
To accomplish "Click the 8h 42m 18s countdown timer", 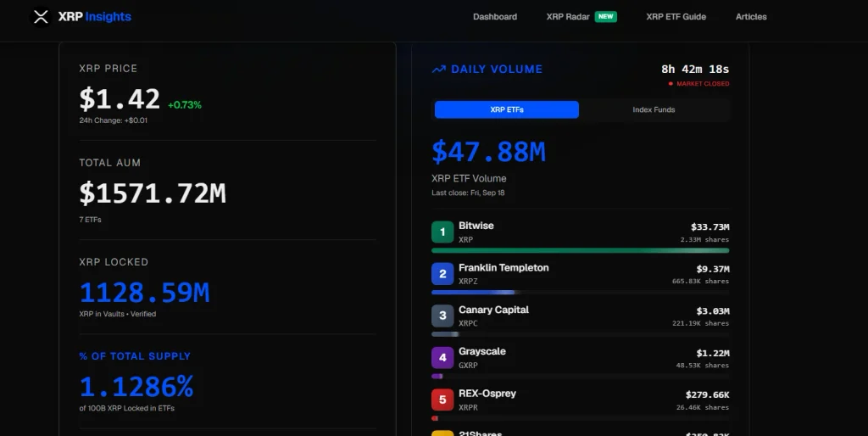I will tap(695, 70).
